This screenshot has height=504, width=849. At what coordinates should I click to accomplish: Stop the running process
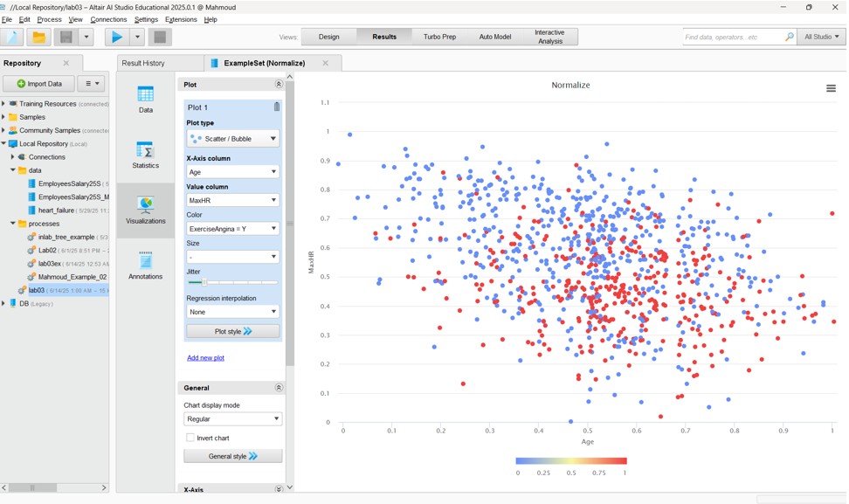(x=161, y=36)
